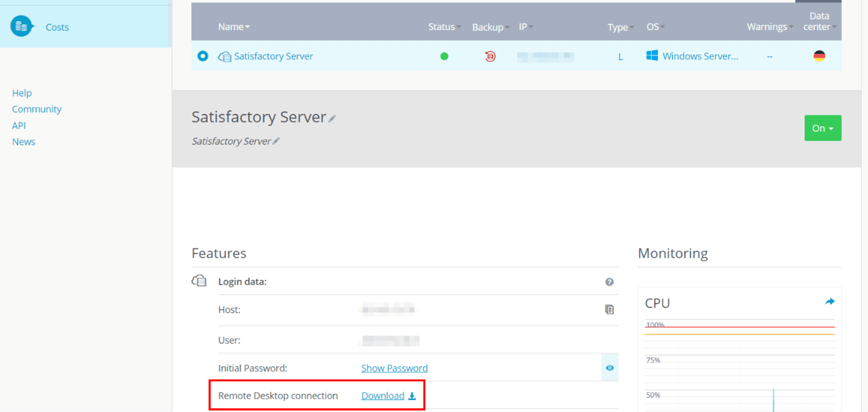Open CPU monitoring details with the arrow icon

click(x=830, y=302)
